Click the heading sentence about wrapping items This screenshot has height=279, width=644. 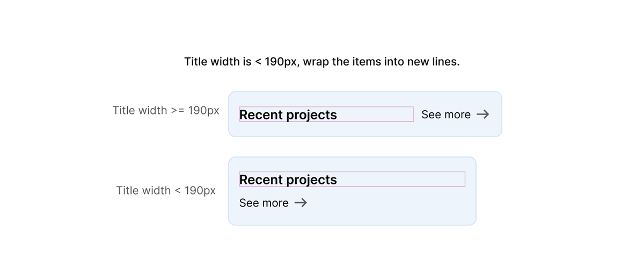(x=322, y=62)
